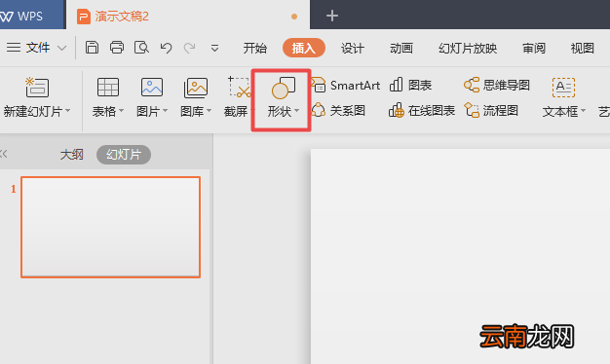610x364 pixels.
Task: Click the 新建幻灯片 icon
Action: coord(37,87)
